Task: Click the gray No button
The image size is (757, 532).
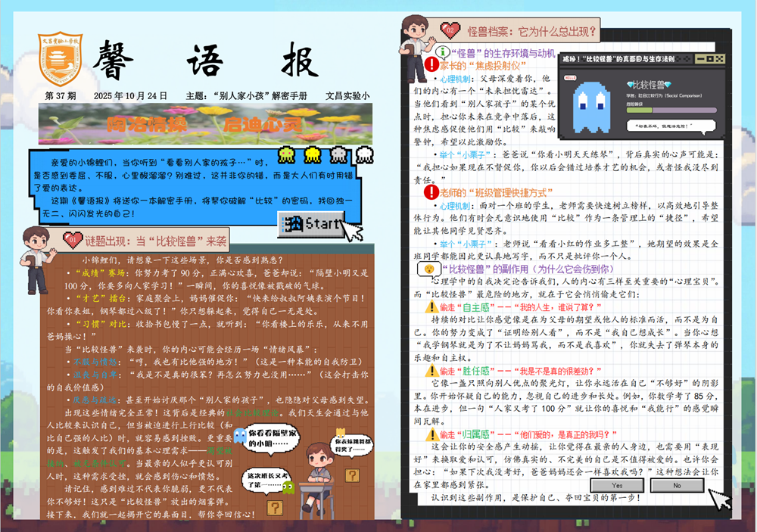Action: tap(677, 485)
